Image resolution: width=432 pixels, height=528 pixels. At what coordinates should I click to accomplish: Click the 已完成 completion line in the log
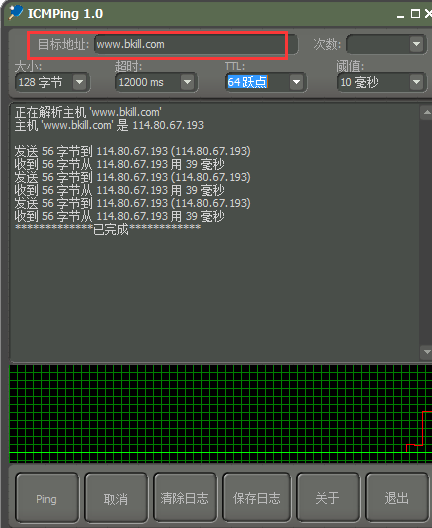[108, 229]
